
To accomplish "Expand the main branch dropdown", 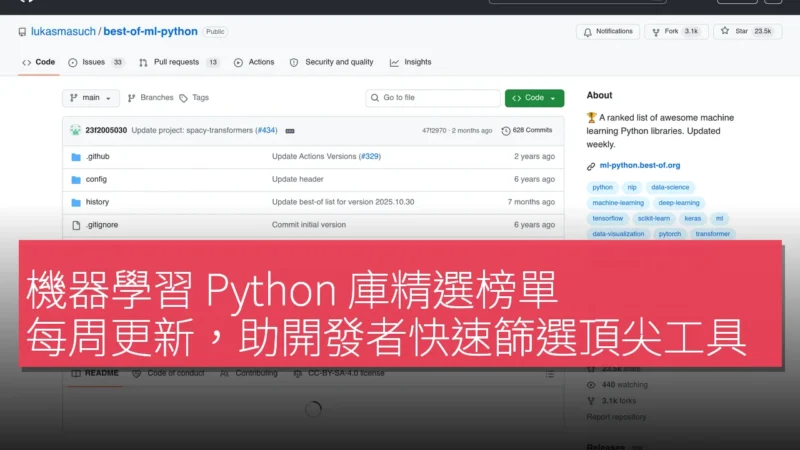I will 91,98.
